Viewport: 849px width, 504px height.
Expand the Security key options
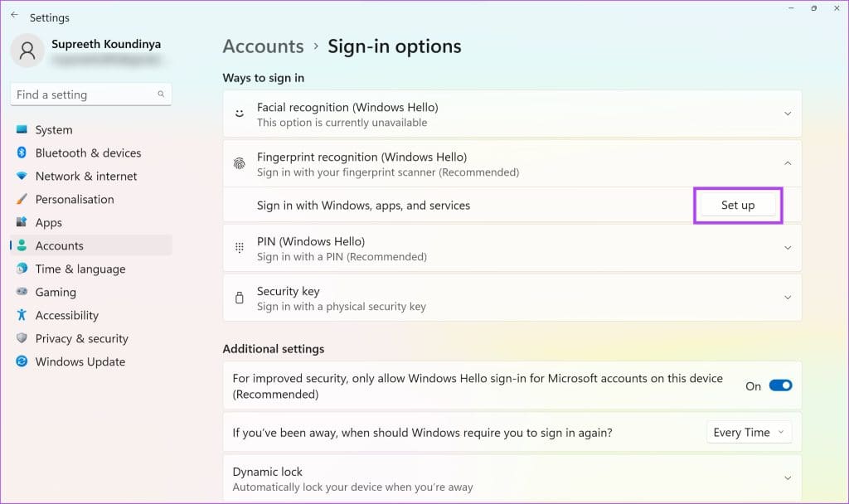coord(788,298)
